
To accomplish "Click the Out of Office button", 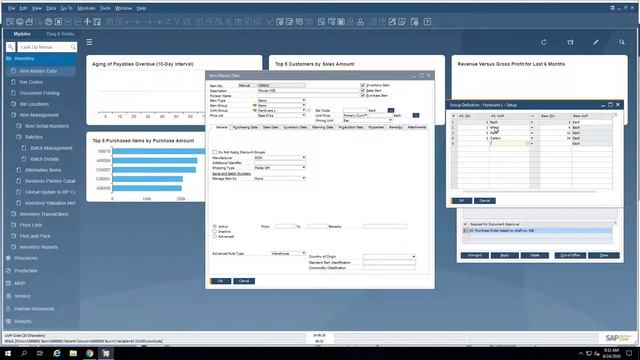I will click(x=570, y=255).
